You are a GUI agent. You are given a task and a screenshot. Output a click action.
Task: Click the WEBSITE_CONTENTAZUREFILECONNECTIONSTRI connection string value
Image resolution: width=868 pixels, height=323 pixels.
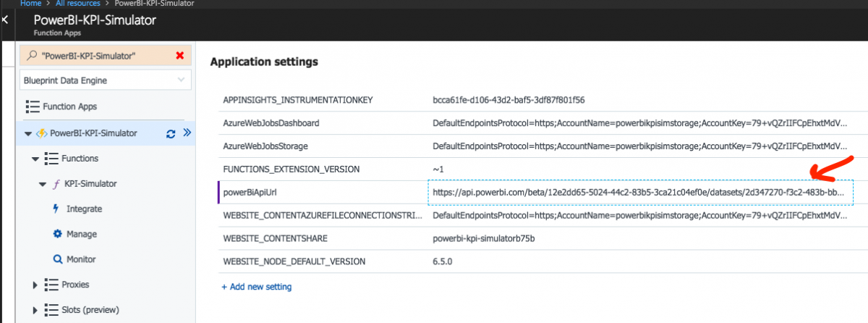tap(639, 216)
